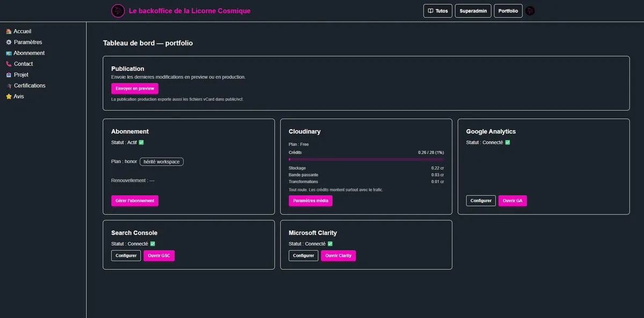Click the 'Plan : honor' text

pos(124,161)
